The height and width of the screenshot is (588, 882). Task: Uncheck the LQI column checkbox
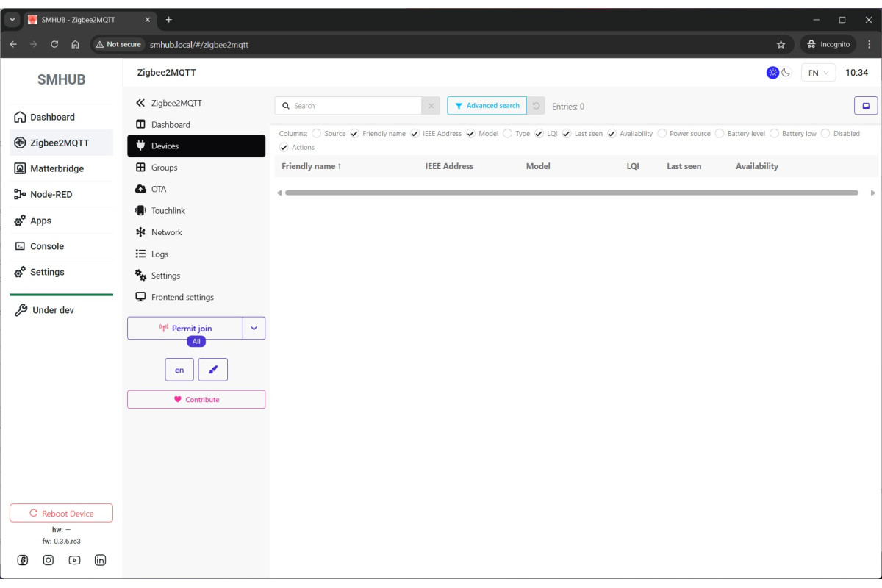point(539,134)
